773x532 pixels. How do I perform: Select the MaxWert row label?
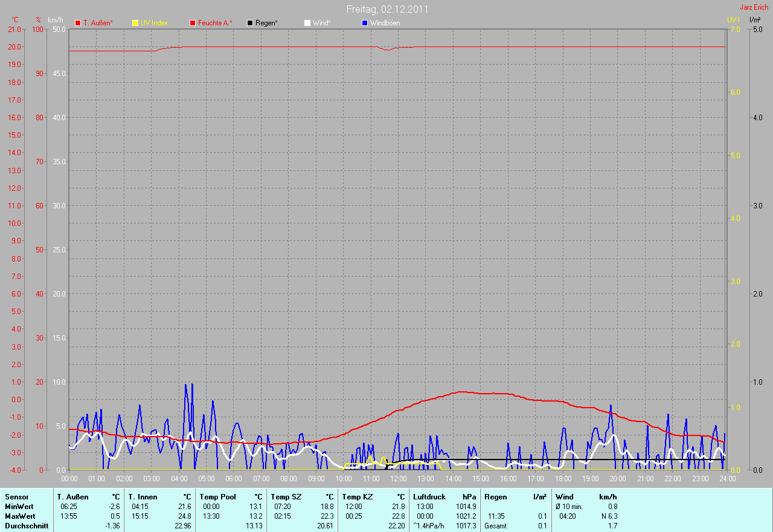(x=20, y=516)
